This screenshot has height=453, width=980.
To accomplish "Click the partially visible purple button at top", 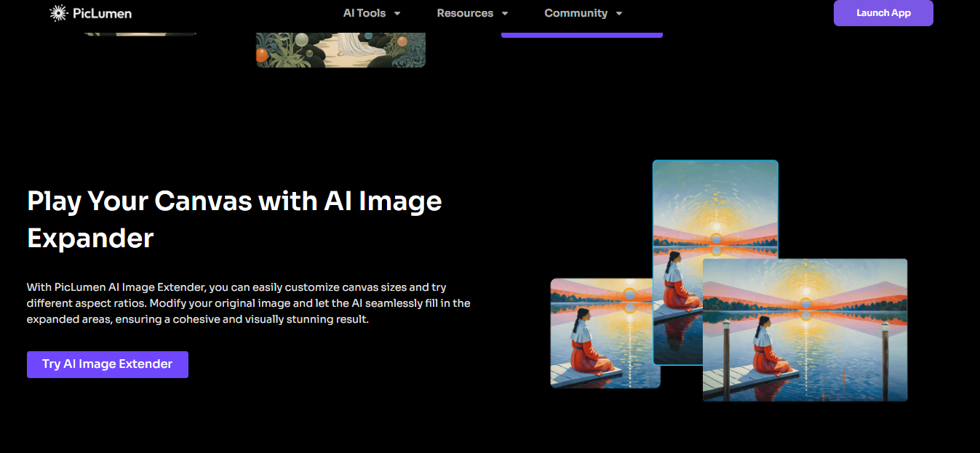I will pyautogui.click(x=581, y=33).
